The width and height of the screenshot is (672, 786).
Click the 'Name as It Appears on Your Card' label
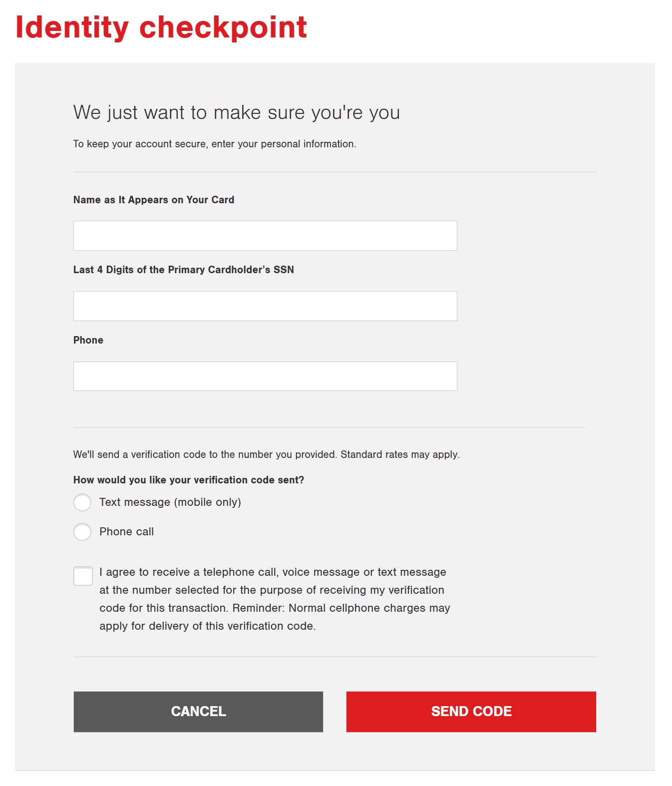tap(154, 200)
